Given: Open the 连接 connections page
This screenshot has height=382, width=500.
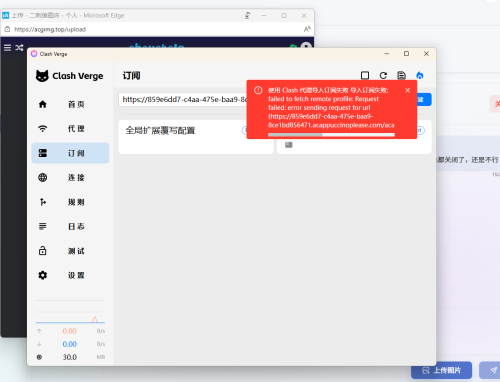Looking at the screenshot, I should (x=70, y=177).
